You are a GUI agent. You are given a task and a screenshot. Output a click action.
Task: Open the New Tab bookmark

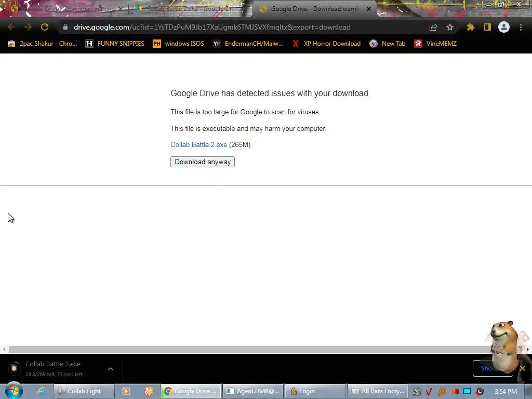[388, 44]
